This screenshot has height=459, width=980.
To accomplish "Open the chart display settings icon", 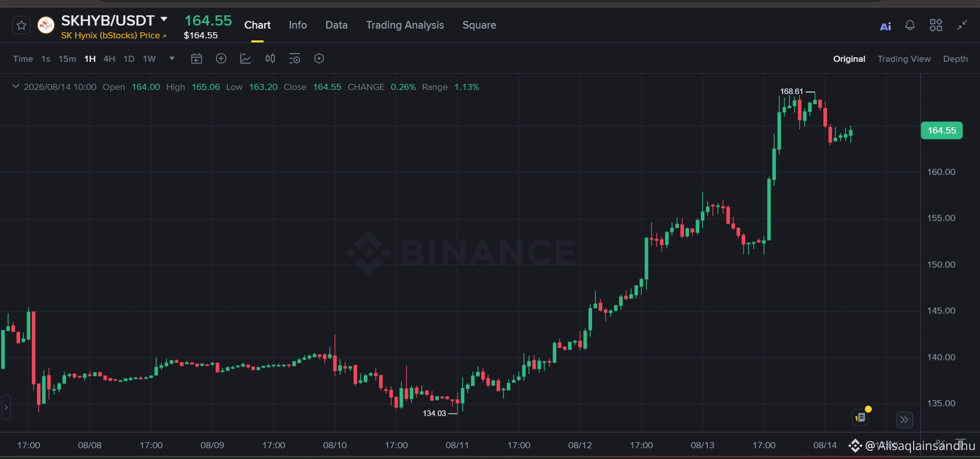I will coord(295,59).
